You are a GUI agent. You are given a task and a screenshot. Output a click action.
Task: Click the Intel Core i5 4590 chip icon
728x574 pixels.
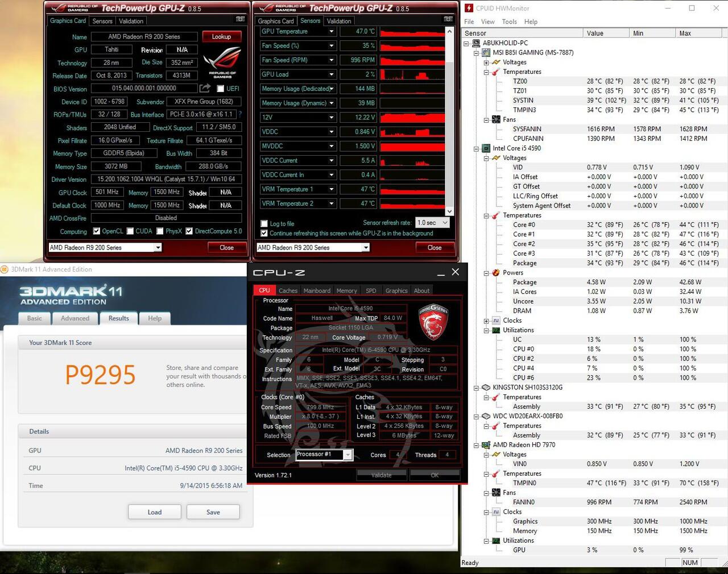coord(486,148)
